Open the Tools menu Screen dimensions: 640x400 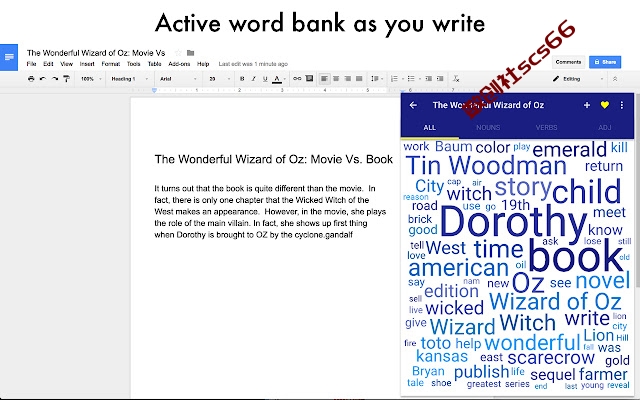click(x=133, y=64)
